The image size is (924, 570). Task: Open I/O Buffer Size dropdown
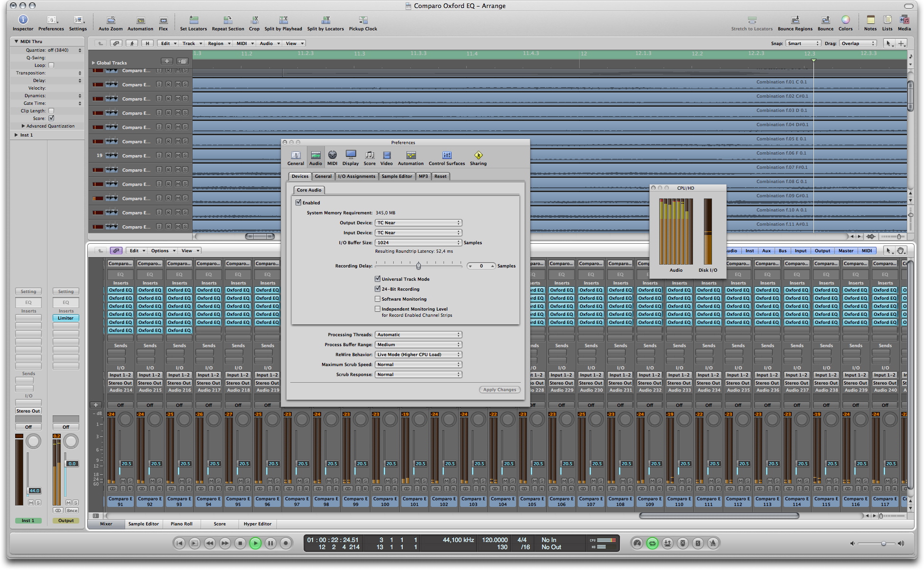coord(418,242)
